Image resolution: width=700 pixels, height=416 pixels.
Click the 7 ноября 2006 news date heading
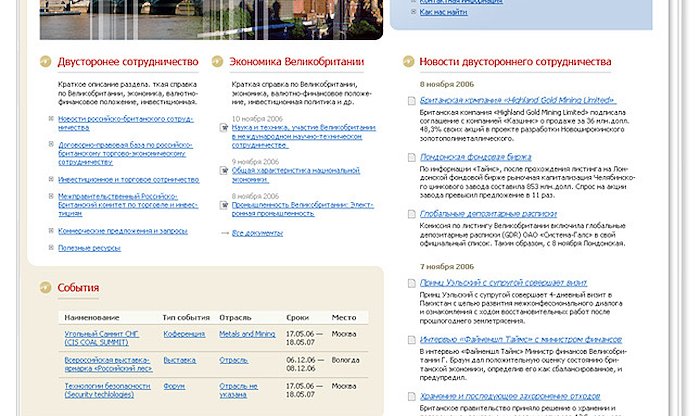tap(447, 266)
